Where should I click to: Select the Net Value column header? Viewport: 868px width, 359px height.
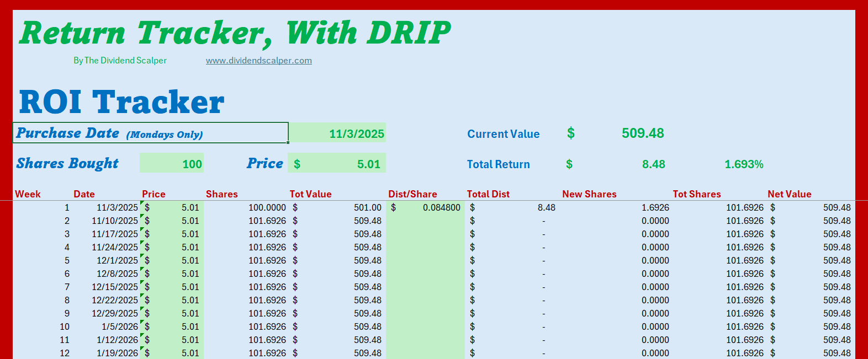click(x=789, y=194)
